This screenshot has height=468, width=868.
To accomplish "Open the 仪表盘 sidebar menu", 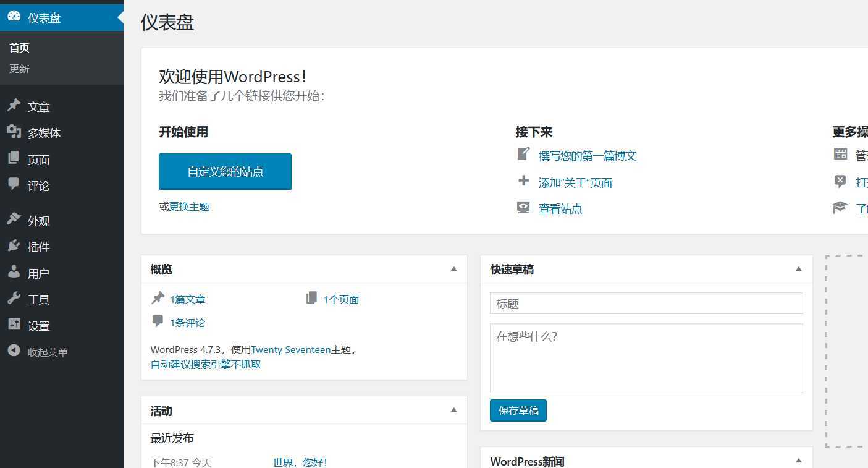I will click(62, 18).
